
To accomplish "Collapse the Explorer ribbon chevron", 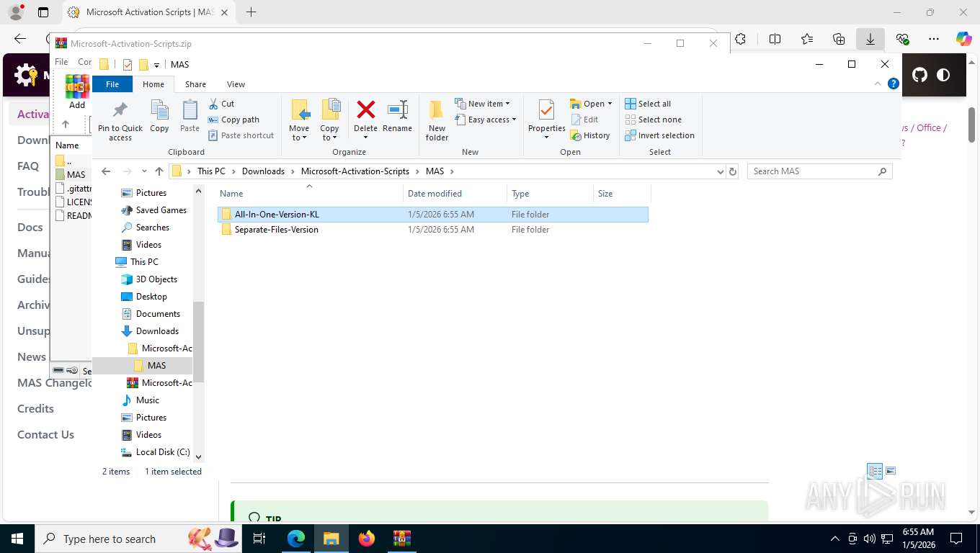I will pyautogui.click(x=878, y=84).
